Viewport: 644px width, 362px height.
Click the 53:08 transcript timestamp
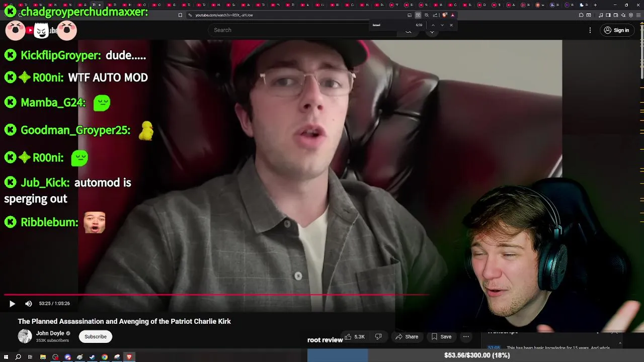click(x=494, y=348)
